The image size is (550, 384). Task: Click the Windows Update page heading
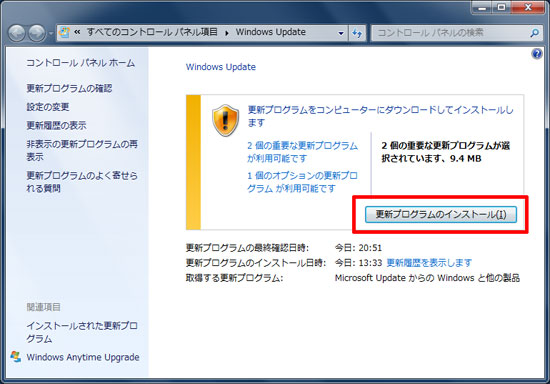(x=221, y=67)
